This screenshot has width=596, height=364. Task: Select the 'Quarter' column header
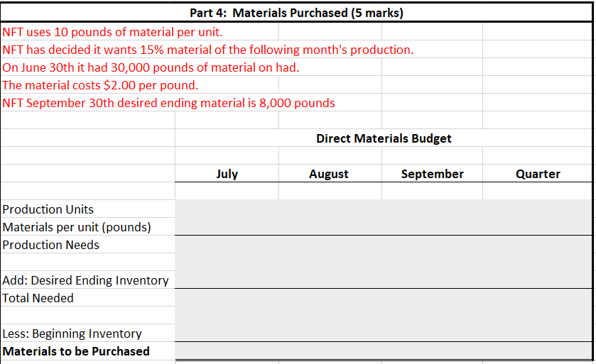click(x=538, y=173)
